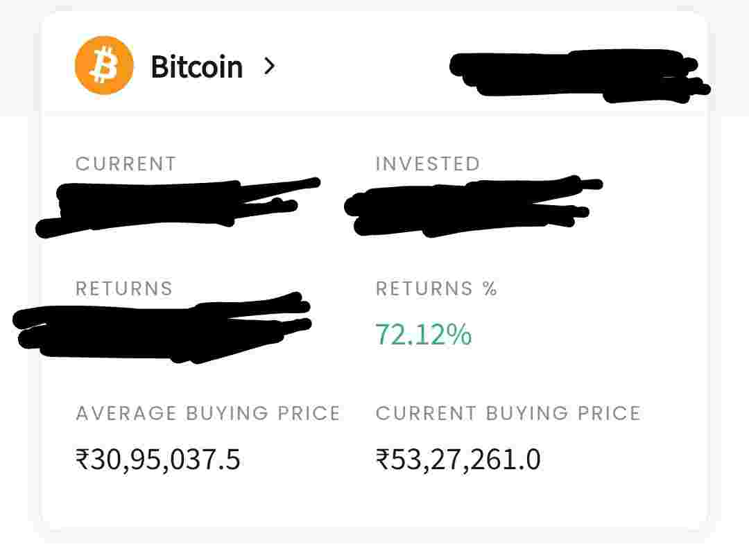Click the RETURNS heading
Viewport: 749px width, 560px height.
(123, 288)
